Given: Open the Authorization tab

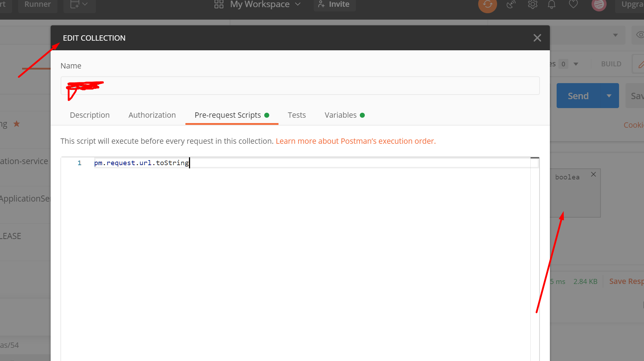Looking at the screenshot, I should coord(152,115).
